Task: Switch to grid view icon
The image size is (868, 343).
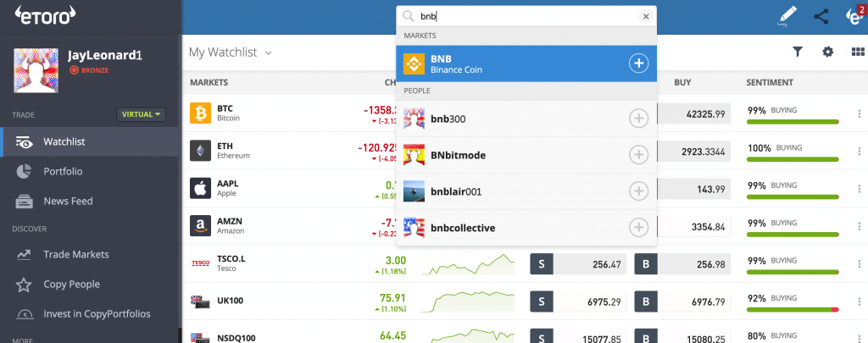Action: (858, 52)
